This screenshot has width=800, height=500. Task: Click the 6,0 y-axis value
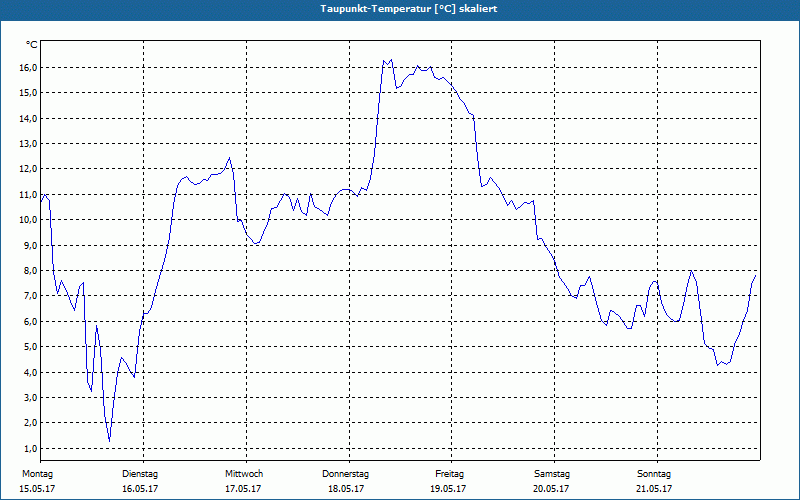(30, 321)
